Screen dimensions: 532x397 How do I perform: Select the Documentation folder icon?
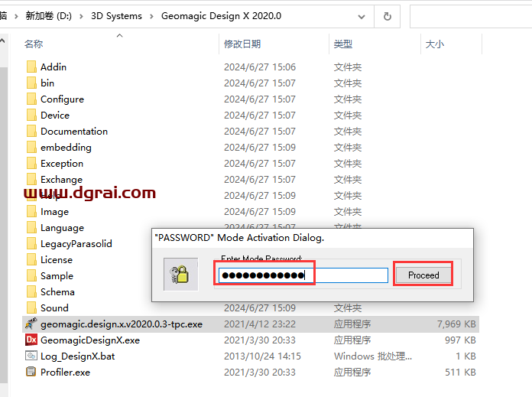coord(31,131)
